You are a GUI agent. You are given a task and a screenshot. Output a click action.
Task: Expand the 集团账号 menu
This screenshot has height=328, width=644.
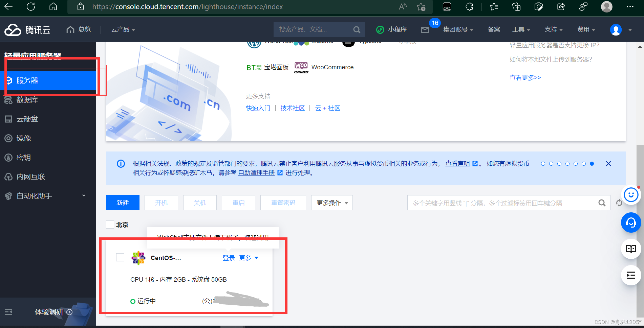click(x=458, y=30)
